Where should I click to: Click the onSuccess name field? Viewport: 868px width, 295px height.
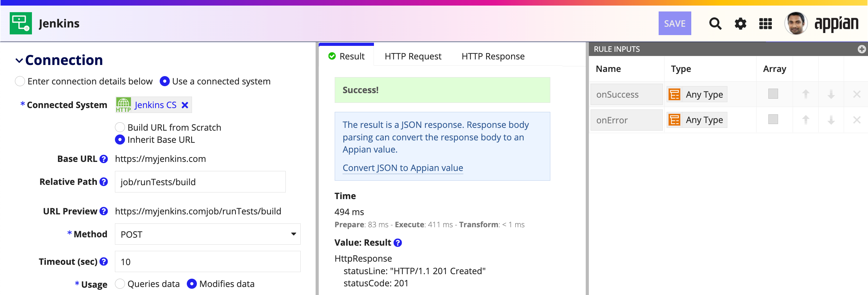[x=627, y=94]
